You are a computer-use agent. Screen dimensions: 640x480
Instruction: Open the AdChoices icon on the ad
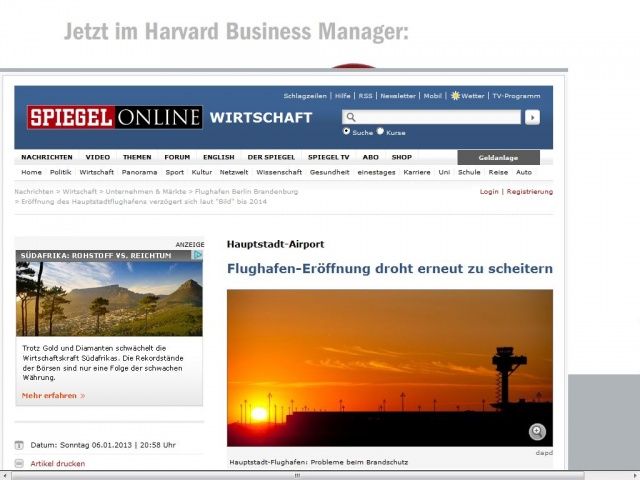[x=198, y=255]
